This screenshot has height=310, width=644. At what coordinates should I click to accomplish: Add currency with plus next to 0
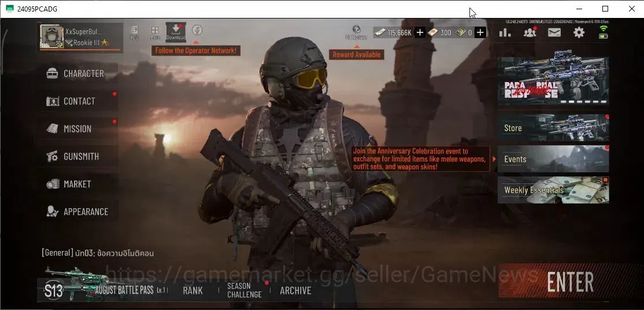coord(480,32)
